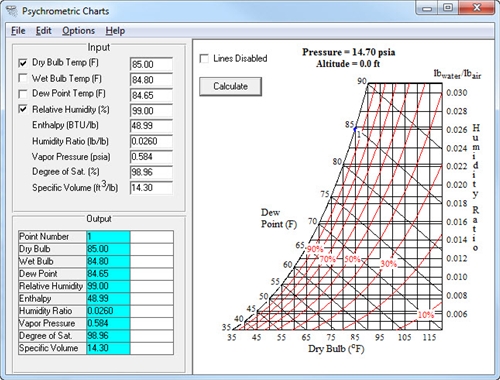This screenshot has width=500, height=380.
Task: Click the 50% humidity curve label
Action: point(352,259)
